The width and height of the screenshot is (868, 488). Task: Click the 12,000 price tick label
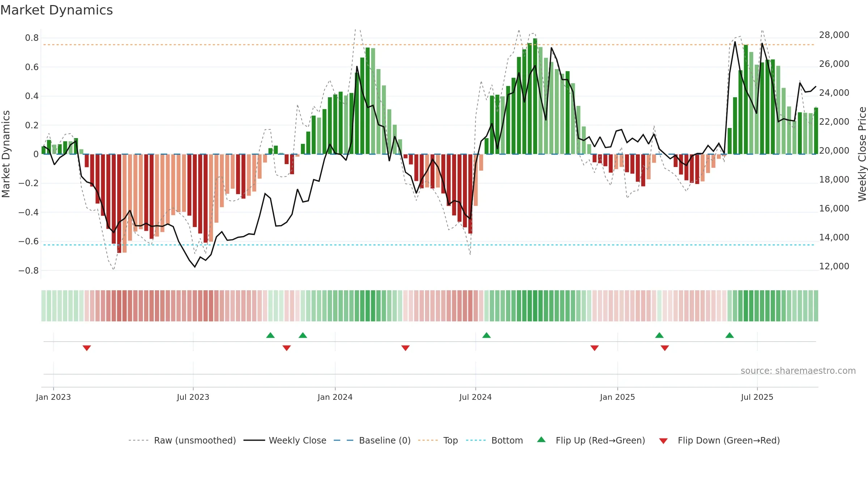pyautogui.click(x=834, y=266)
